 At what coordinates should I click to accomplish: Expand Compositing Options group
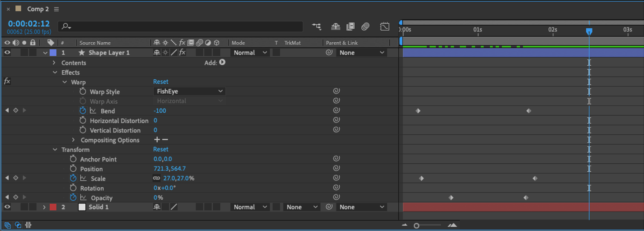(74, 140)
